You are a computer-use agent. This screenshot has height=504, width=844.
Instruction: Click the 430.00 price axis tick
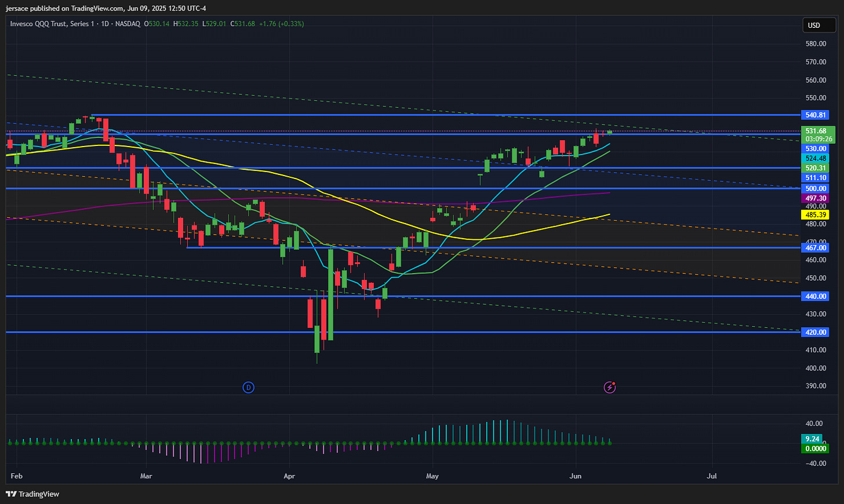pos(816,314)
